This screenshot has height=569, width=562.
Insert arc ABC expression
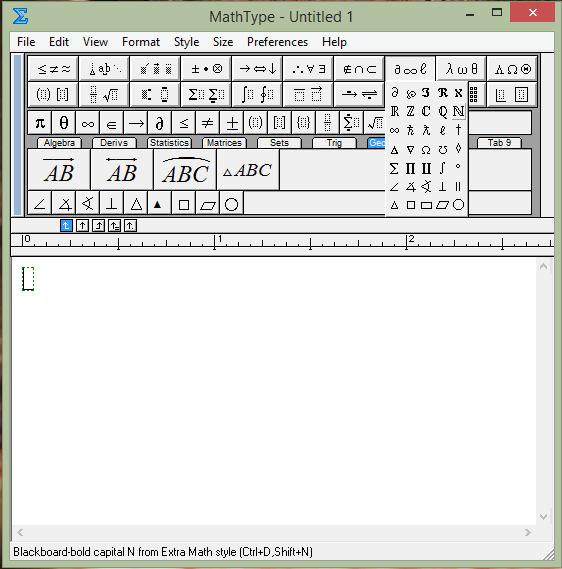[x=185, y=169]
